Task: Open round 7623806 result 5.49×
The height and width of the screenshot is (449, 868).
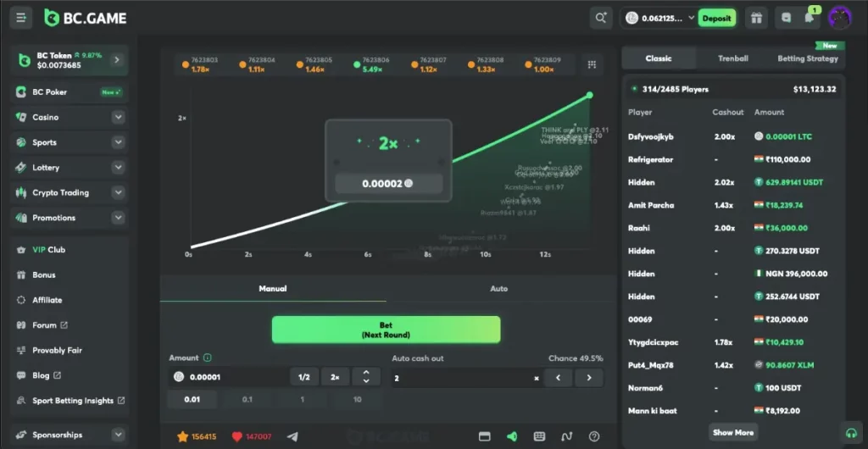Action: click(372, 64)
